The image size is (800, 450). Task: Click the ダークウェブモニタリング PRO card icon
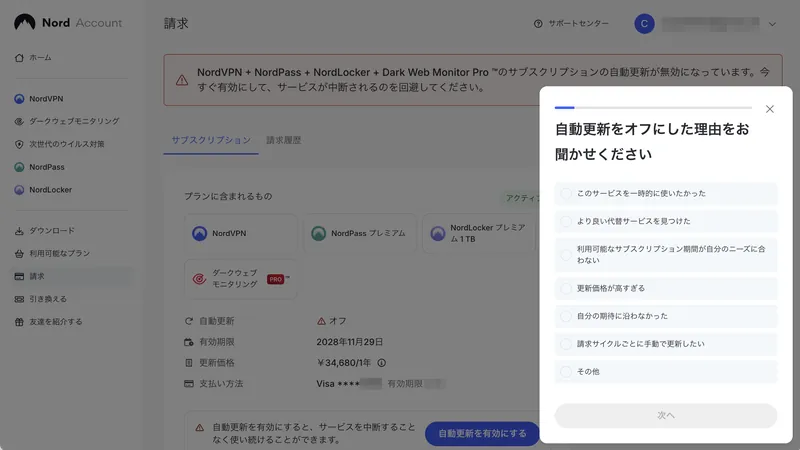(x=199, y=279)
